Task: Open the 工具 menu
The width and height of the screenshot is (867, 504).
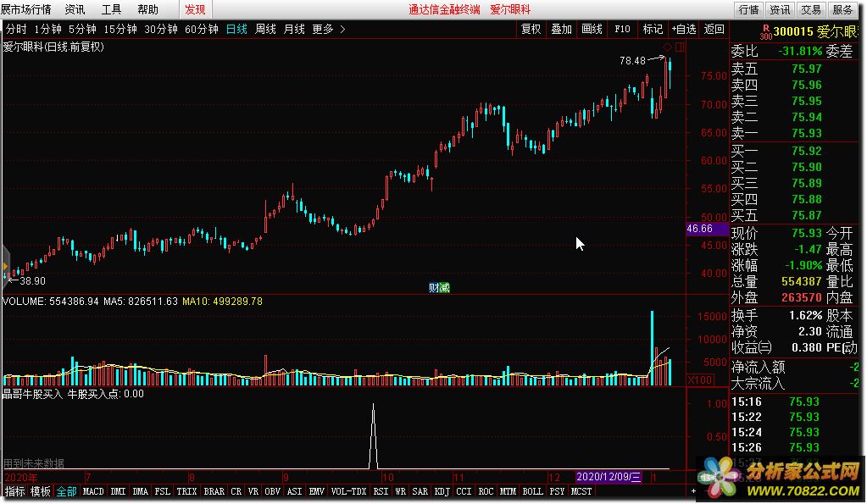Action: click(x=111, y=9)
